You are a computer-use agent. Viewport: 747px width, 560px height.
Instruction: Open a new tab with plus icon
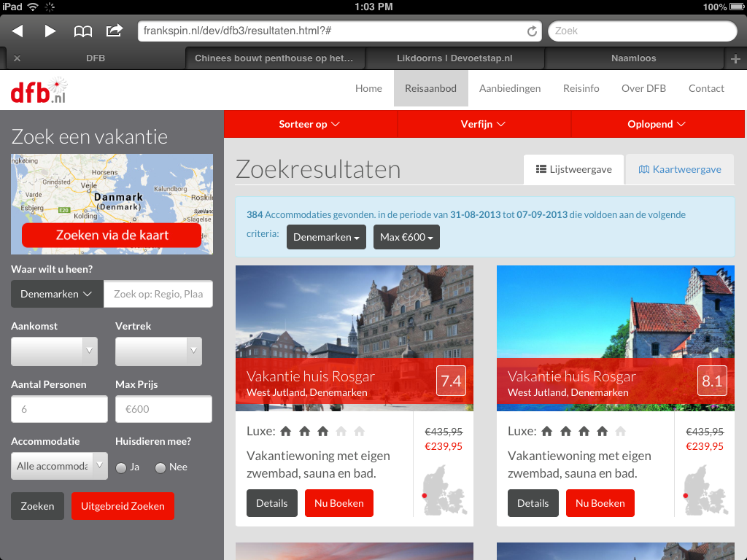point(737,58)
